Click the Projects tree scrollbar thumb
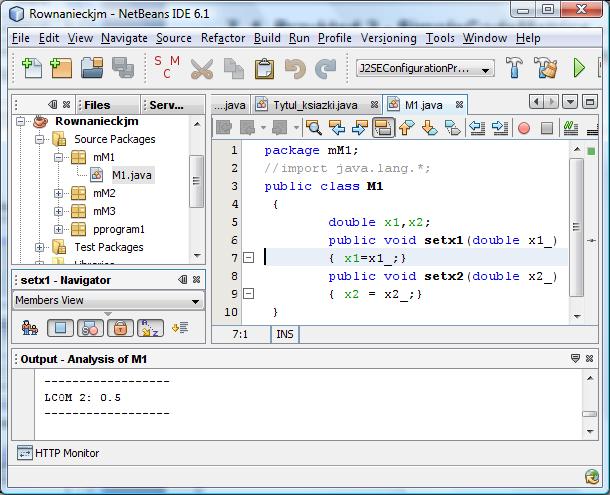 pos(196,181)
